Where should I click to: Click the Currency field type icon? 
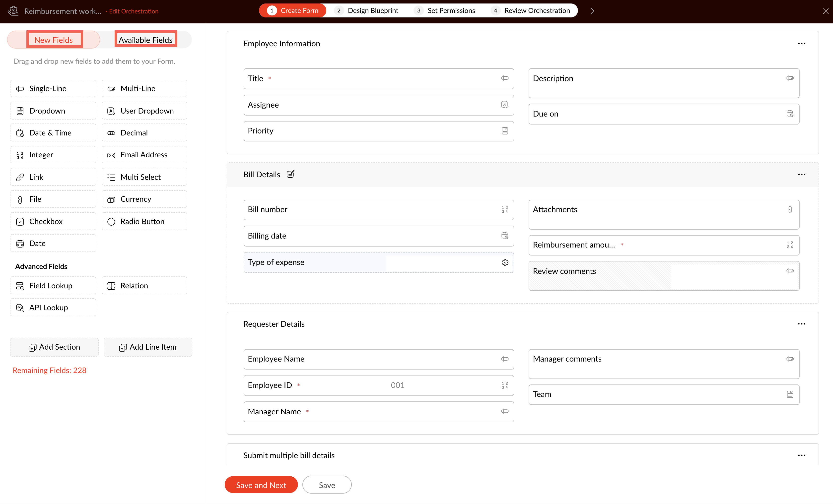pyautogui.click(x=111, y=199)
